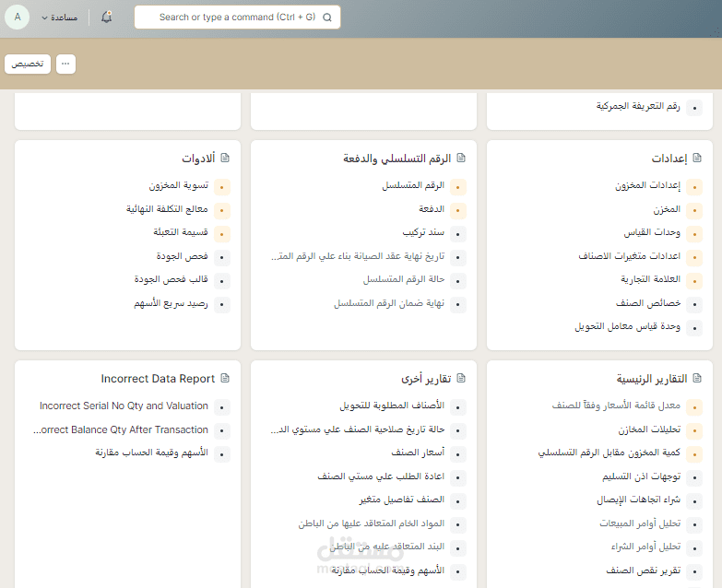722x588 pixels.
Task: Open Incorrect Balance Qty After Transaction report
Action: 121,429
